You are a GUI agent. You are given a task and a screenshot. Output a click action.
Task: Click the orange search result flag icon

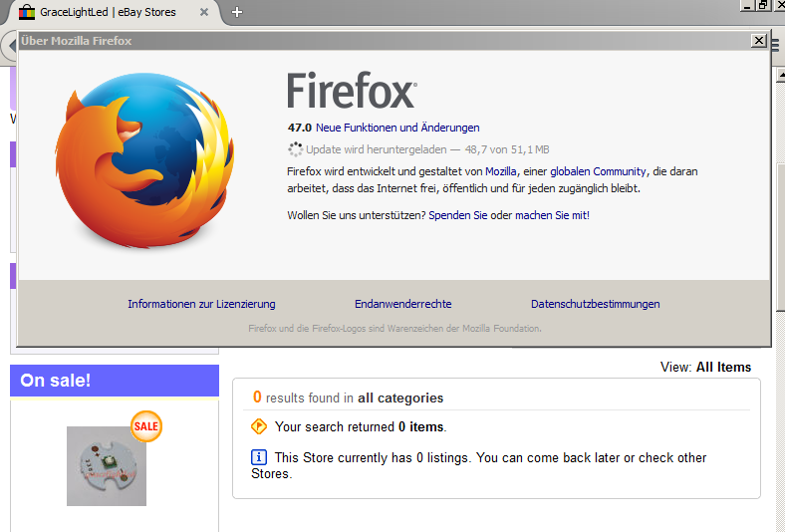pyautogui.click(x=259, y=426)
